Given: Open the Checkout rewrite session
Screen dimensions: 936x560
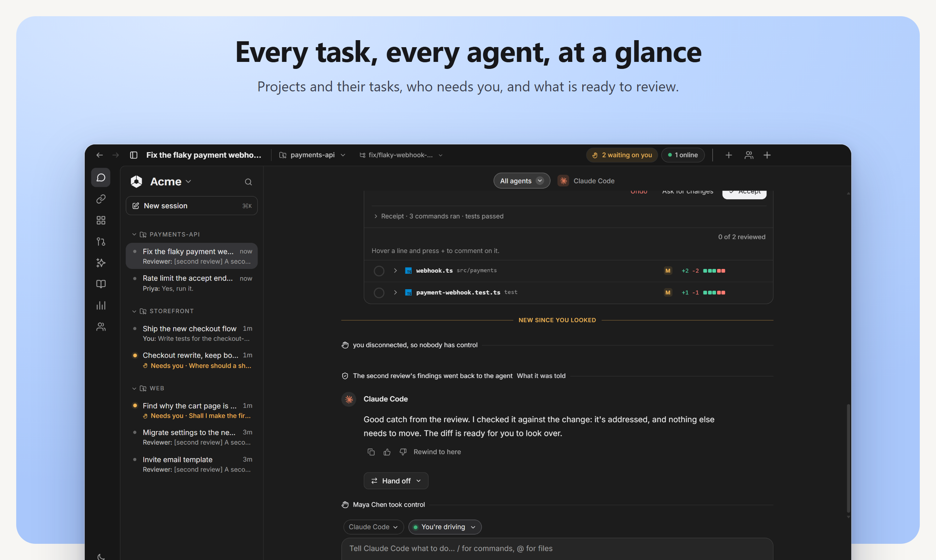Looking at the screenshot, I should click(x=192, y=360).
